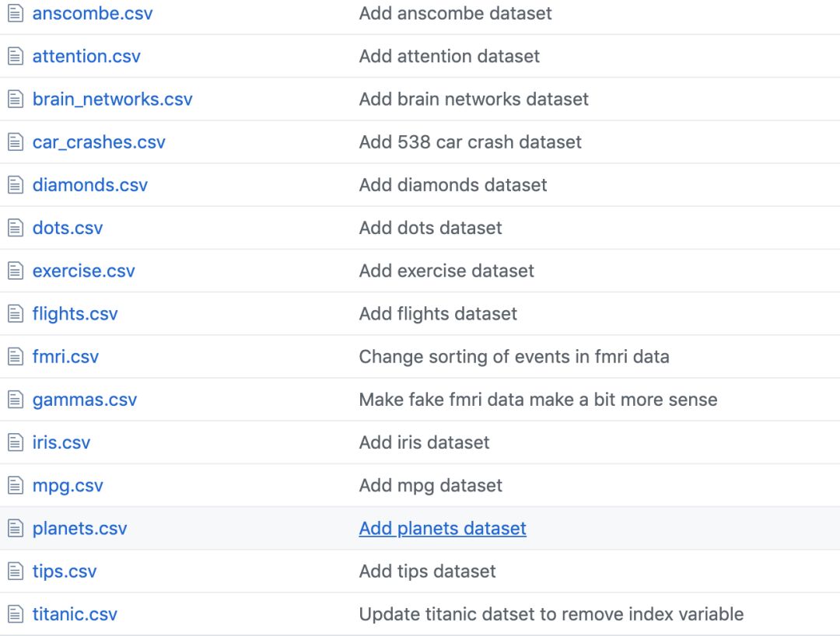The height and width of the screenshot is (636, 840).
Task: Click the file icon next to attention.csv
Action: point(16,56)
